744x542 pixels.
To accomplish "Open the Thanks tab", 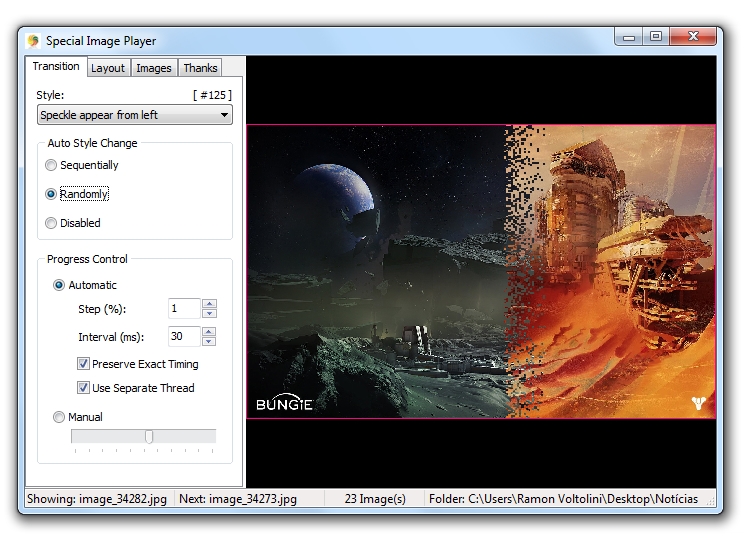I will click(x=200, y=68).
